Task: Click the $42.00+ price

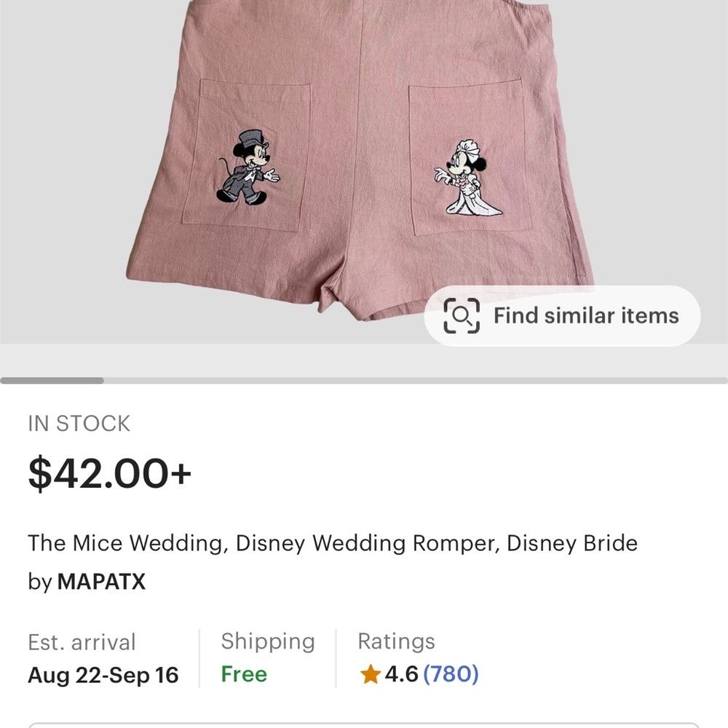Action: [x=109, y=473]
